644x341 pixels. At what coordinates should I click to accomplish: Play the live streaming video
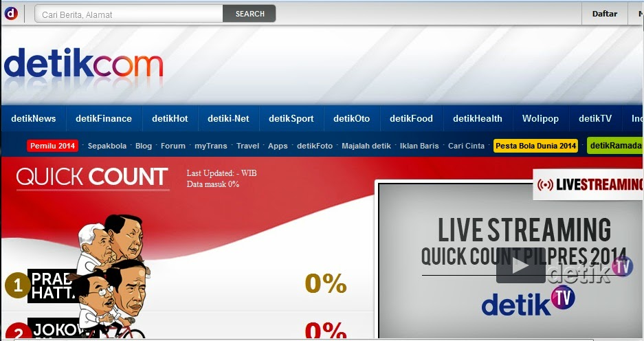point(520,265)
